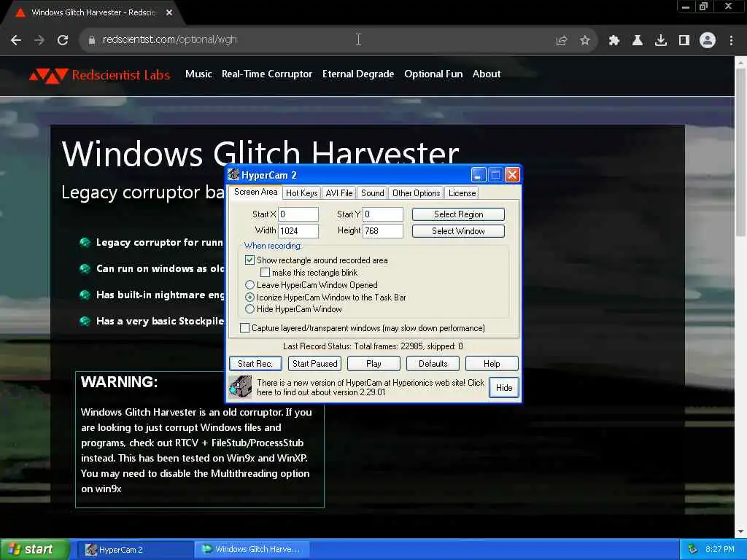The width and height of the screenshot is (747, 560).
Task: Click the share page icon in the address bar
Action: [x=562, y=41]
